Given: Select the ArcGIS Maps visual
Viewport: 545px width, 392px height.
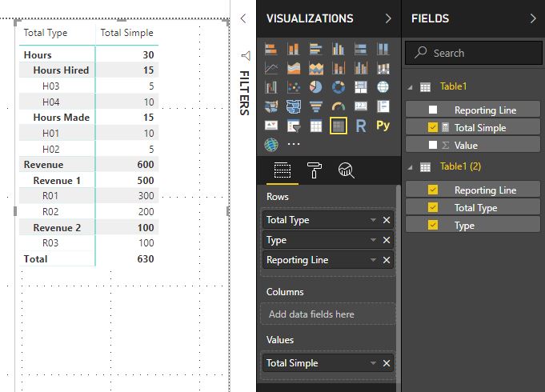Looking at the screenshot, I should pos(271,145).
